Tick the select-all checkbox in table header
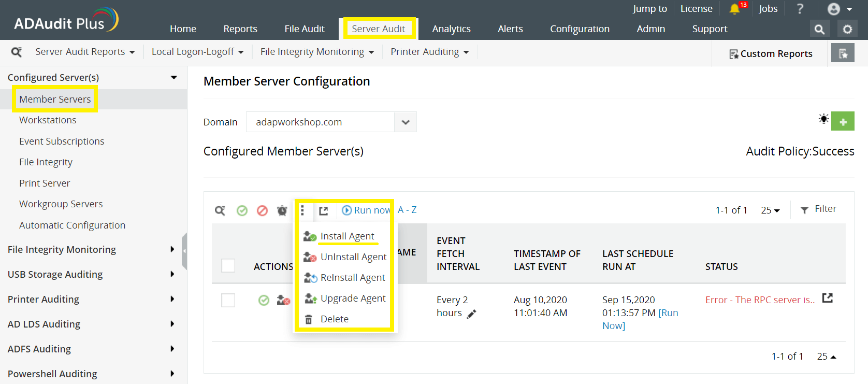 [228, 265]
